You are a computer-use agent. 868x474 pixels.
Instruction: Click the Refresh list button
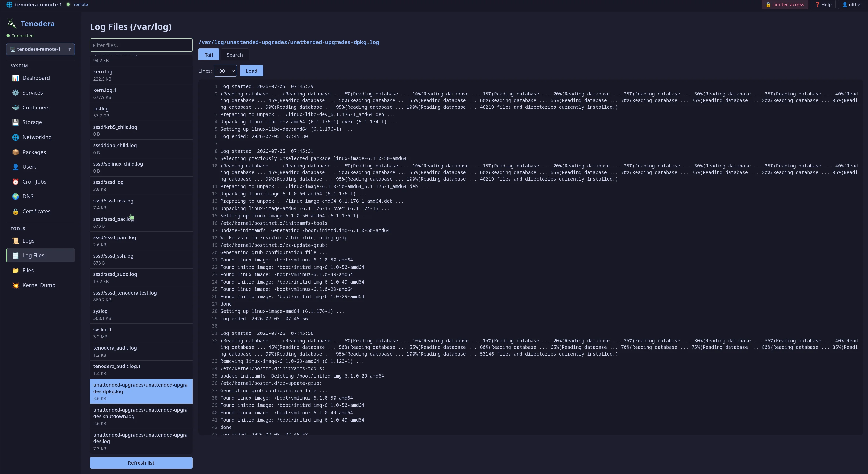pyautogui.click(x=141, y=463)
